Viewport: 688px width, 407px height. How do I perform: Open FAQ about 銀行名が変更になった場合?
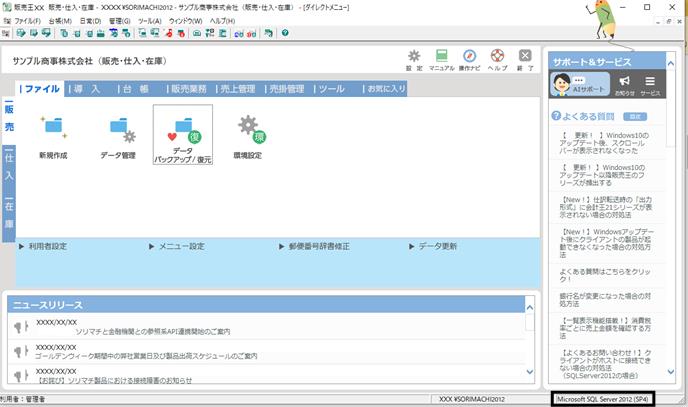pos(605,300)
